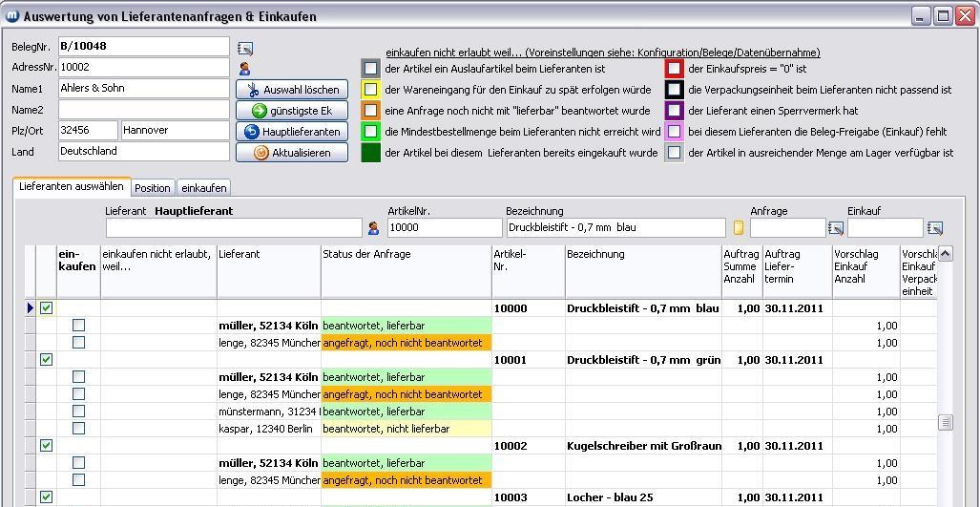
Task: Tick einkaufen checkbox for kaspar, 12340 Berlin
Action: click(79, 429)
